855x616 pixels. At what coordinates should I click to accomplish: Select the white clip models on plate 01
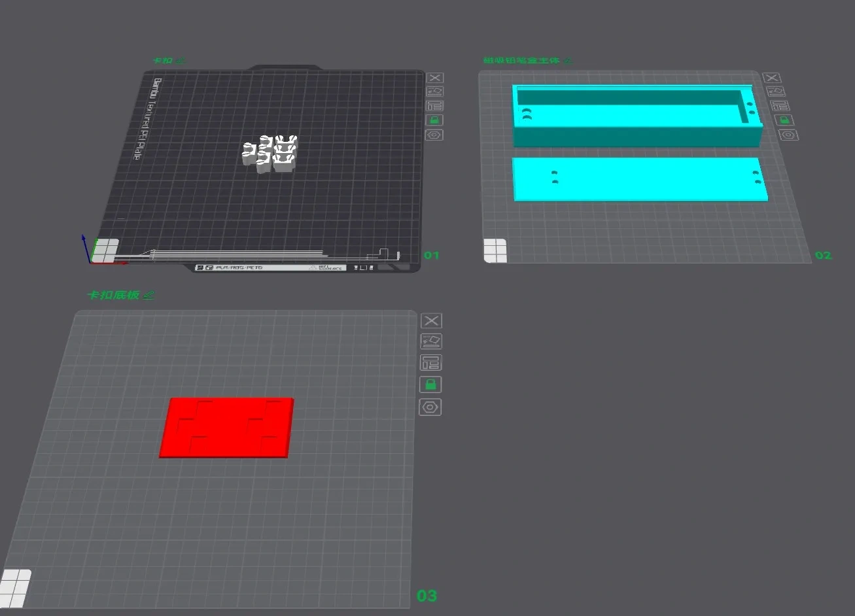270,155
